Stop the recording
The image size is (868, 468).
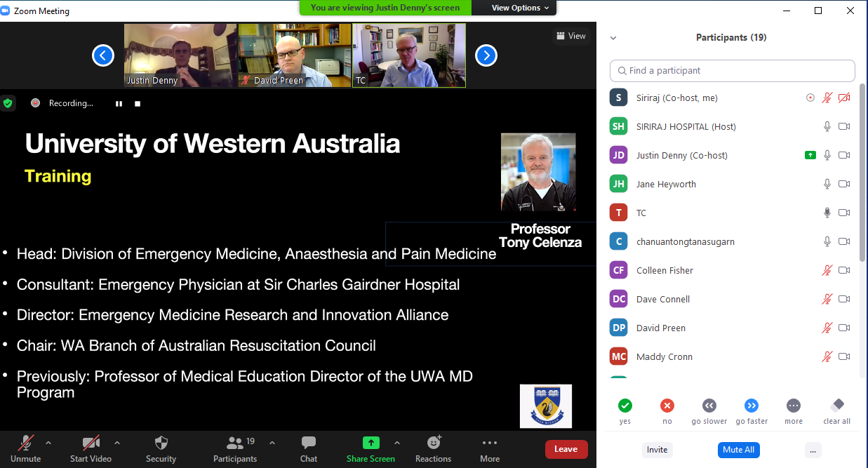pos(138,104)
